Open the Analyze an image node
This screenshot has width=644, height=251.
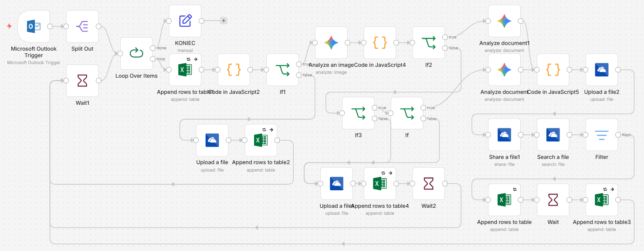[x=331, y=43]
